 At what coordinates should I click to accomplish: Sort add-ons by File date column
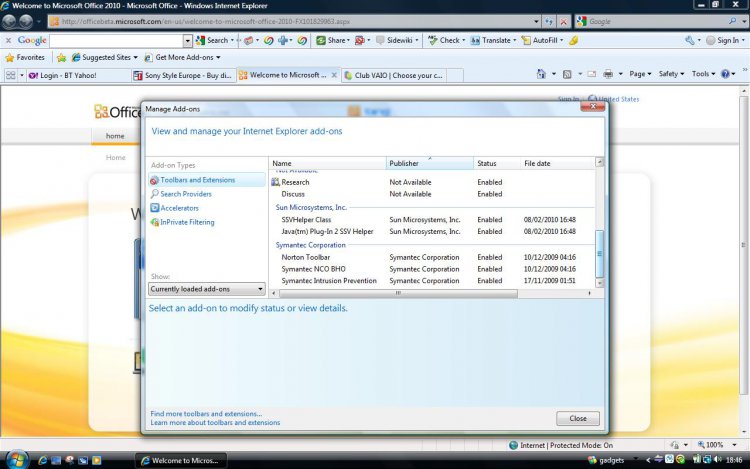click(x=557, y=164)
